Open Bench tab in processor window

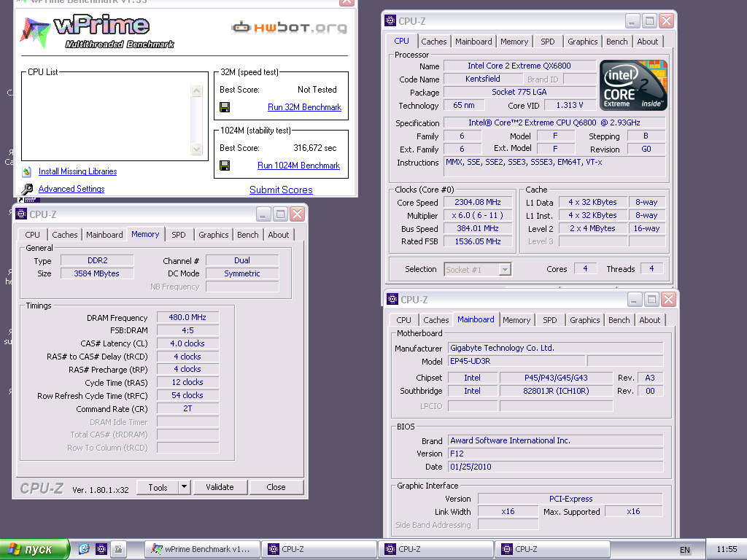(x=617, y=42)
